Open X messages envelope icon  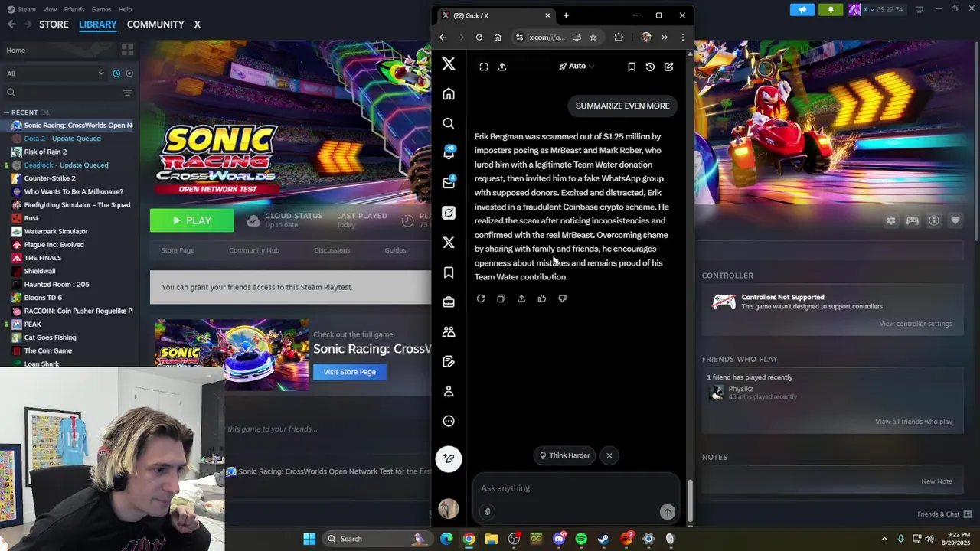click(x=449, y=183)
